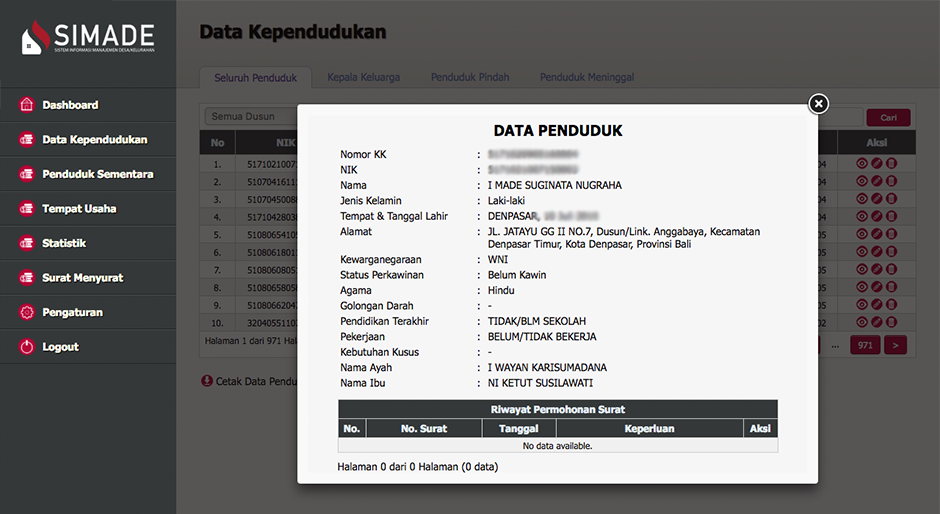Delete trash icon for row 1
The height and width of the screenshot is (514, 940).
point(891,163)
